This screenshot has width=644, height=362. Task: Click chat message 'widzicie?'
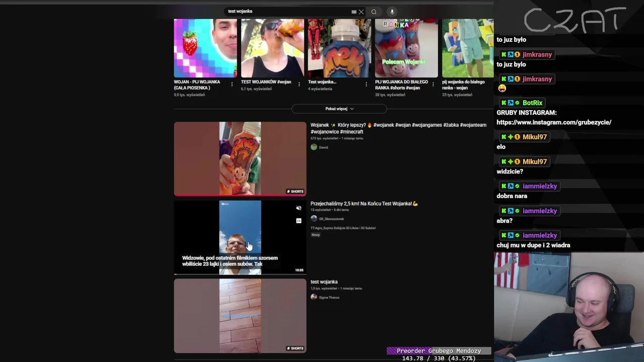(x=510, y=171)
